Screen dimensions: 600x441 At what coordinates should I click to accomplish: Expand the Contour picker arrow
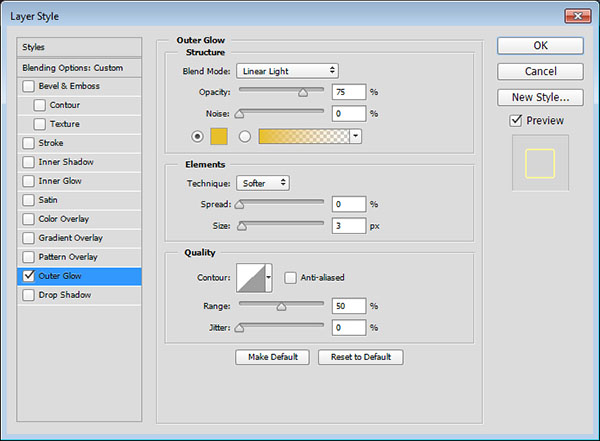pos(270,279)
